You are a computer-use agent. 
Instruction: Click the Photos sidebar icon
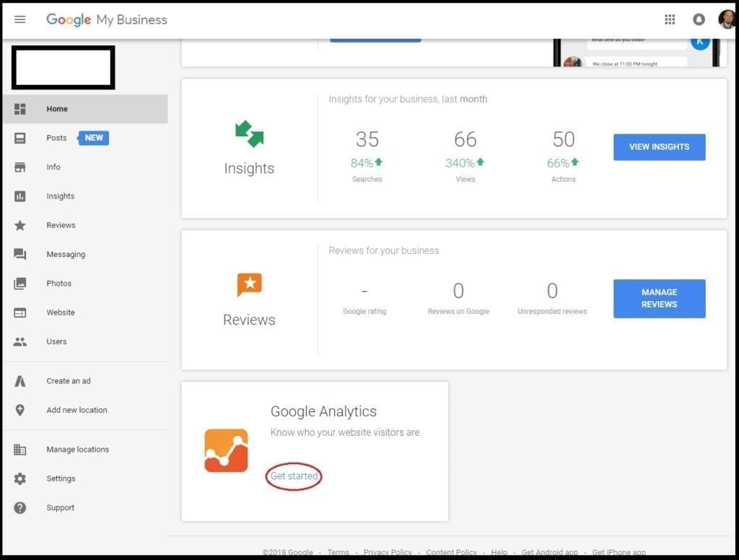point(19,284)
